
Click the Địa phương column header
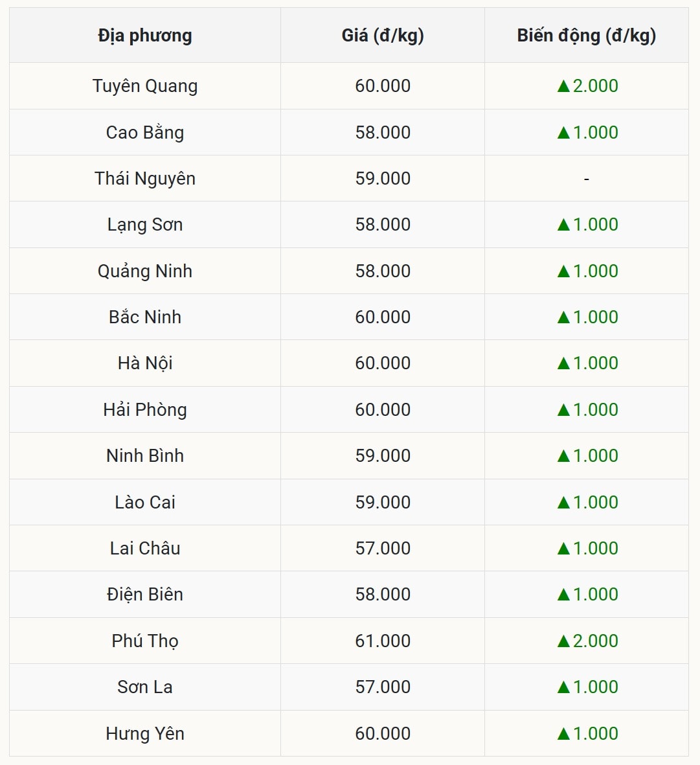(x=145, y=36)
